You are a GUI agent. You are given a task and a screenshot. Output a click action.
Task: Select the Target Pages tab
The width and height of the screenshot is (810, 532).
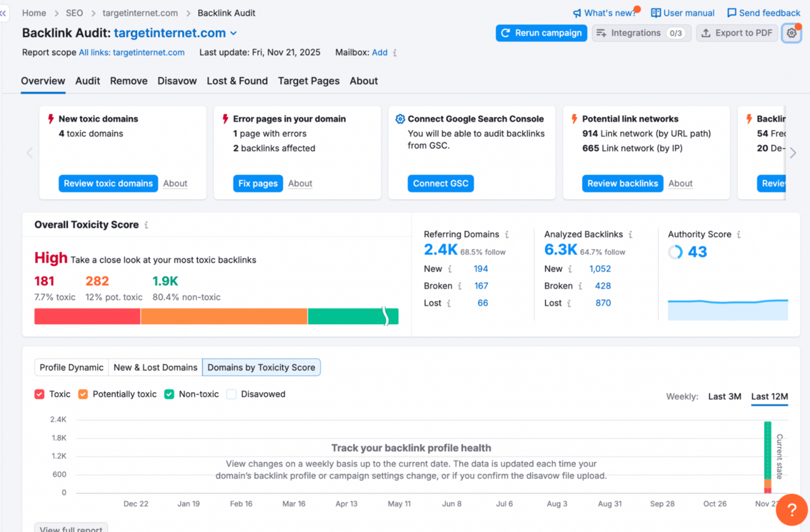[x=309, y=81]
